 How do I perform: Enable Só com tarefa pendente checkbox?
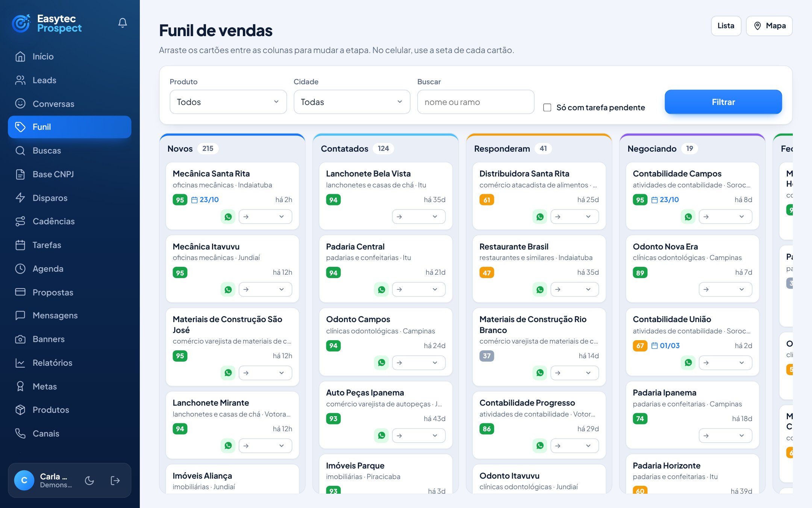[547, 108]
